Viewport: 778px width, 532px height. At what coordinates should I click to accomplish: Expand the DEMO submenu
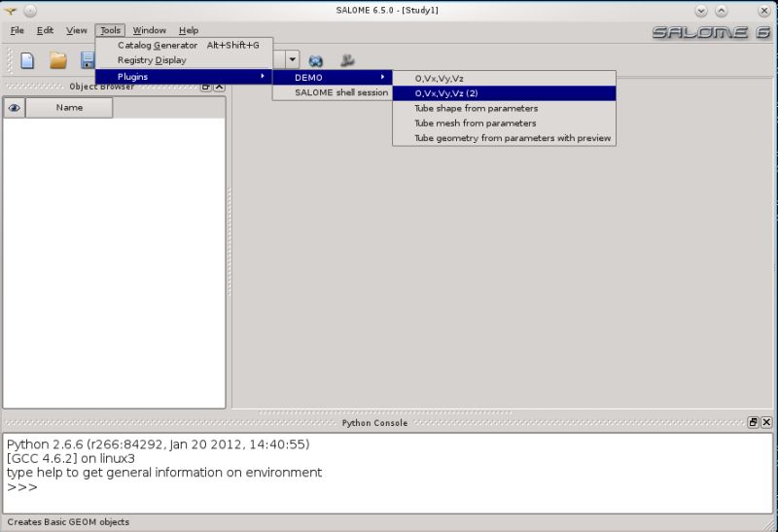click(x=333, y=78)
